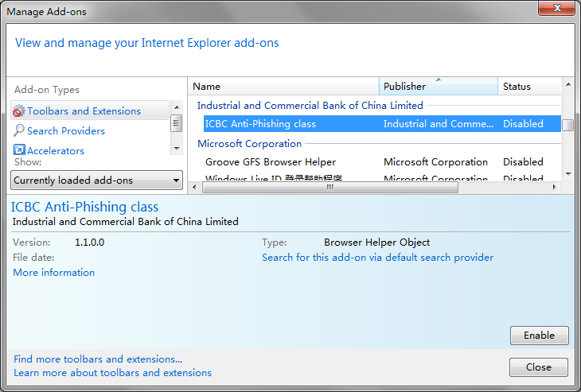Screen dimensions: 581x392
Task: Click the Browser Helper Object type value
Action: coord(376,243)
